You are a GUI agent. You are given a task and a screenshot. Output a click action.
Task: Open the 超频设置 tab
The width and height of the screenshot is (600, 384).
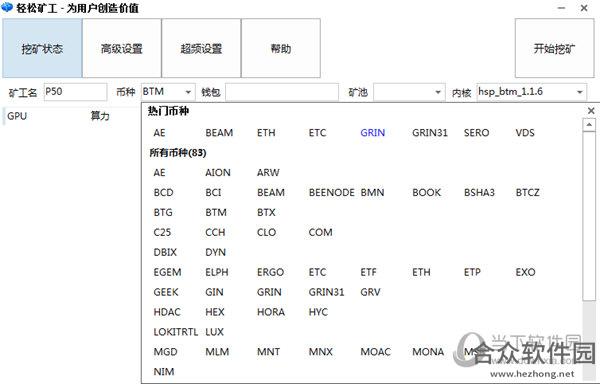(x=201, y=49)
